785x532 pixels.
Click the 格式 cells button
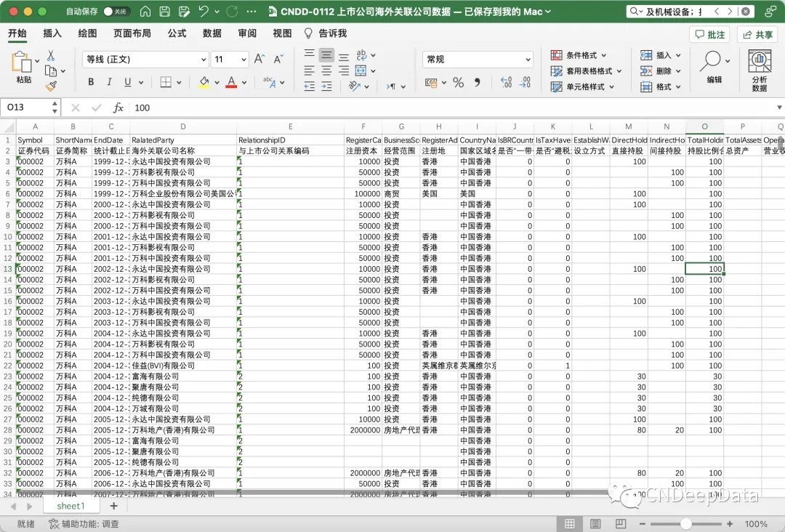point(657,86)
